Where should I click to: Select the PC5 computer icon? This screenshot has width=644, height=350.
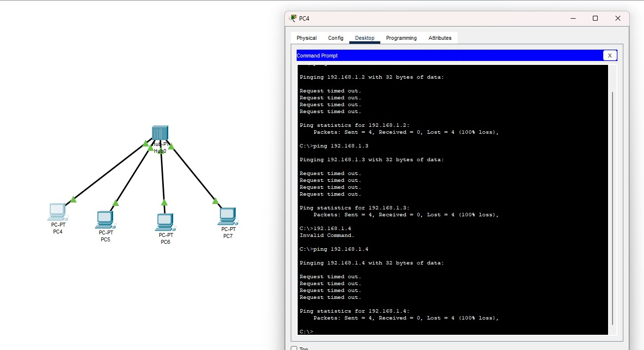[x=105, y=220]
